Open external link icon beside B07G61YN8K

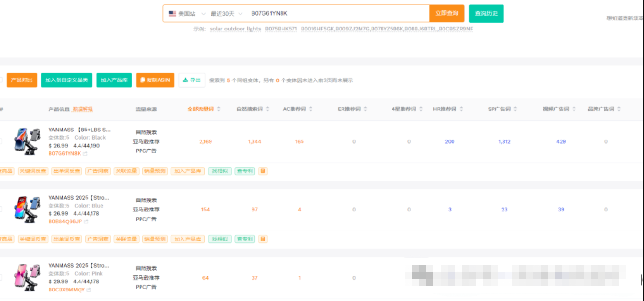[85, 154]
